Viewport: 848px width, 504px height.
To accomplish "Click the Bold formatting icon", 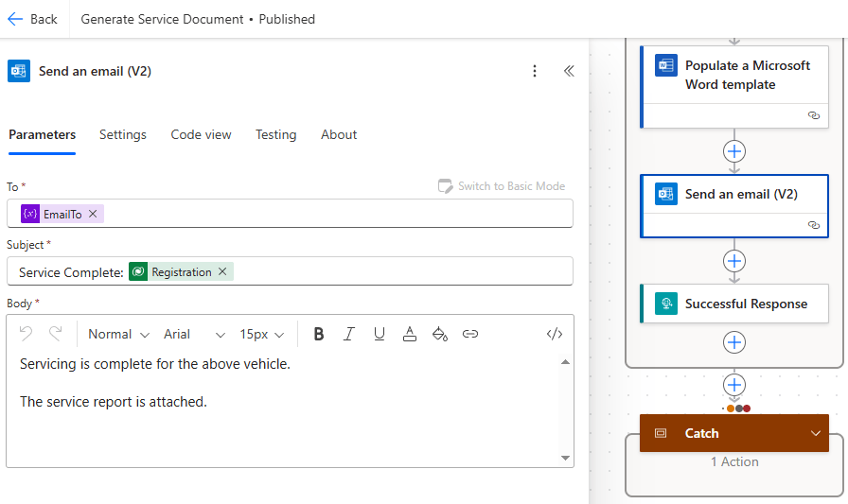I will (319, 334).
